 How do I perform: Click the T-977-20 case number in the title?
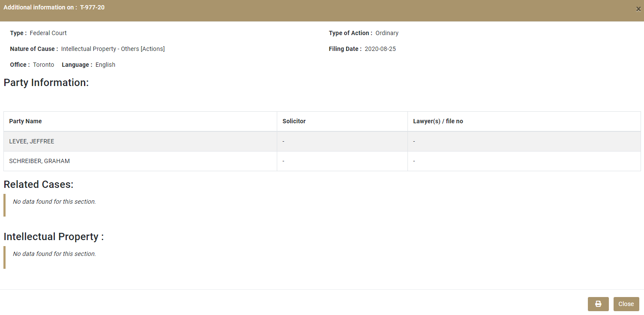pyautogui.click(x=92, y=7)
